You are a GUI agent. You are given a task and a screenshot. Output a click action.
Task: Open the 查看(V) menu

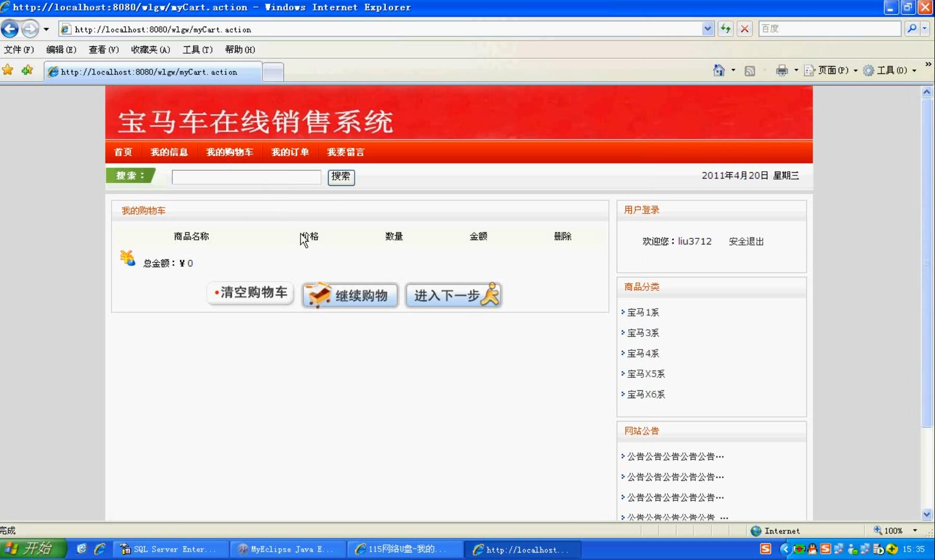click(104, 49)
